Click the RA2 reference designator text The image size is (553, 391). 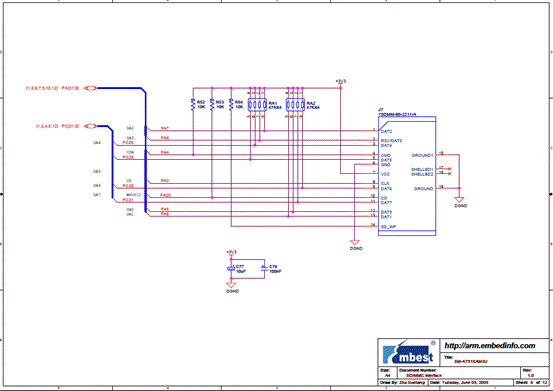(311, 103)
